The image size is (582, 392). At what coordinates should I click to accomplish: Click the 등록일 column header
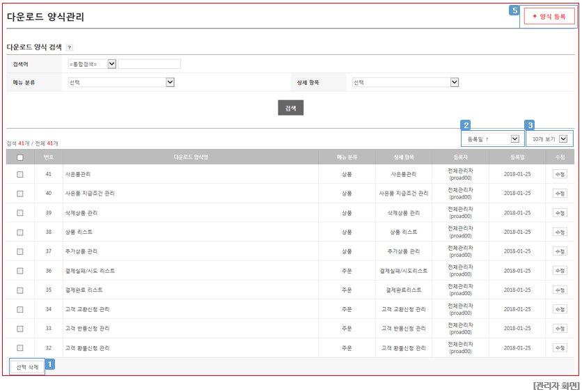(517, 157)
